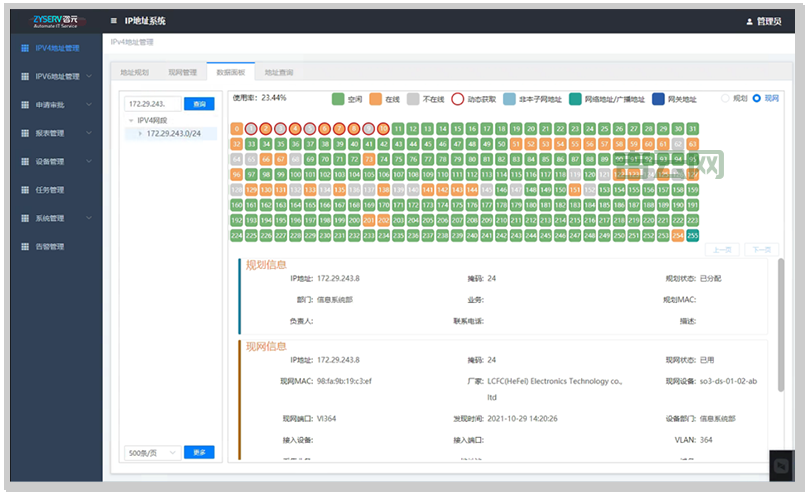
Task: Select the 规划 radio button
Action: point(727,98)
